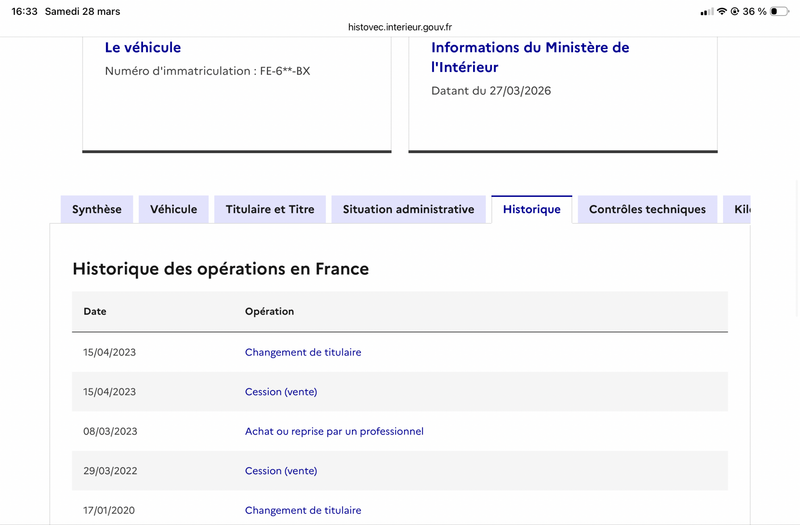Select the Historique tab
The width and height of the screenshot is (800, 525).
click(532, 210)
